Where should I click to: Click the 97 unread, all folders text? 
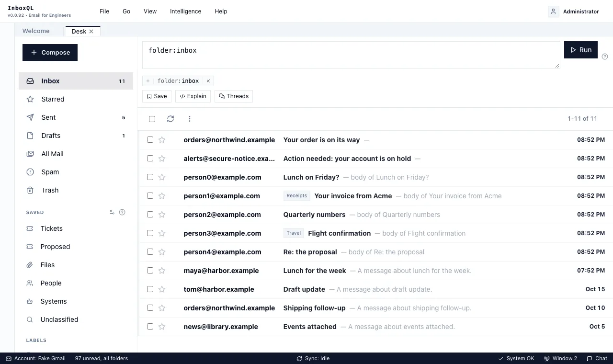point(102,358)
